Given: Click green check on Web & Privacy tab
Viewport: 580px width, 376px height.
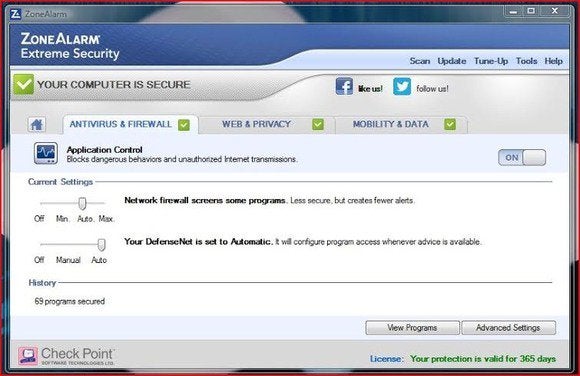Looking at the screenshot, I should tap(318, 124).
